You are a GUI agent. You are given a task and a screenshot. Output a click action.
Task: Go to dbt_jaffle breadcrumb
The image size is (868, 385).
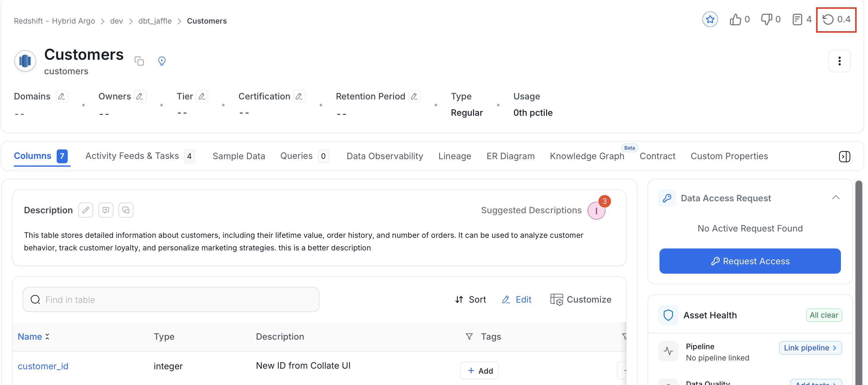[x=155, y=21]
